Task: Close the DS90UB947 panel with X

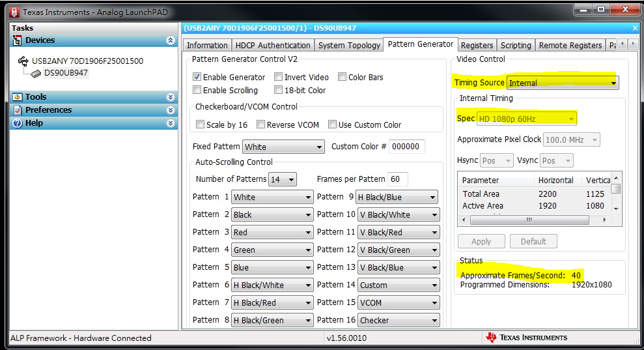Action: pos(635,28)
